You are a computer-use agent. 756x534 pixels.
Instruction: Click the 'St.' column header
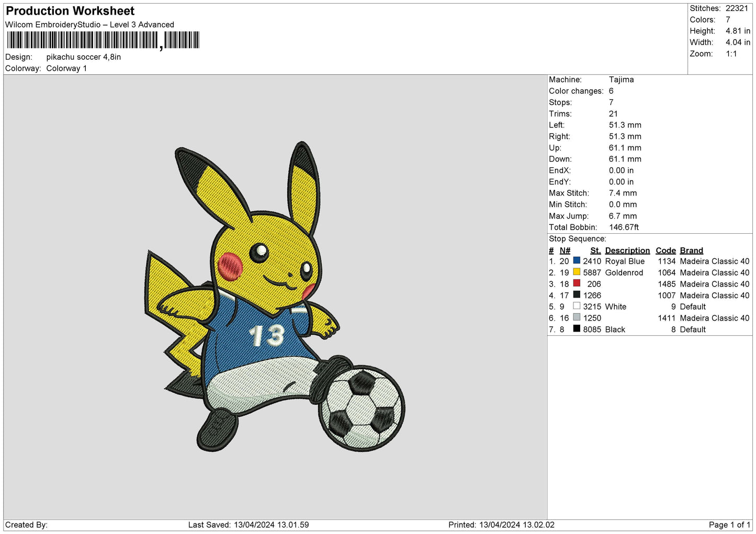coord(595,251)
